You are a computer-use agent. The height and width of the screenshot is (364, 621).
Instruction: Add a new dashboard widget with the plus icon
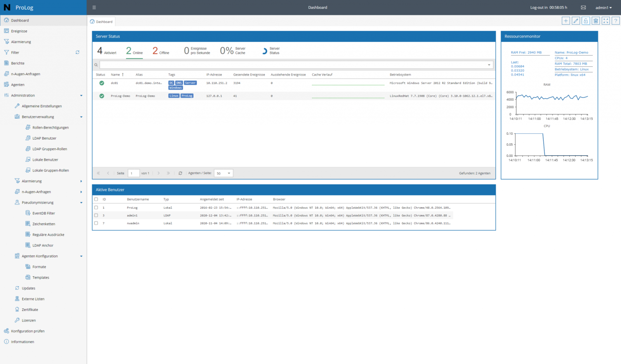[566, 21]
